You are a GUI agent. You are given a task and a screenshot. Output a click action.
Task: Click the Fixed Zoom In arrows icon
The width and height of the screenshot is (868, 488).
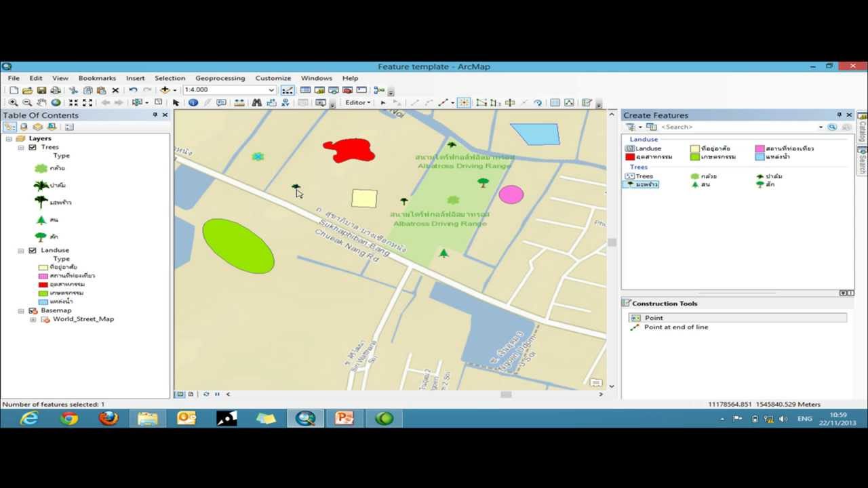tap(73, 102)
